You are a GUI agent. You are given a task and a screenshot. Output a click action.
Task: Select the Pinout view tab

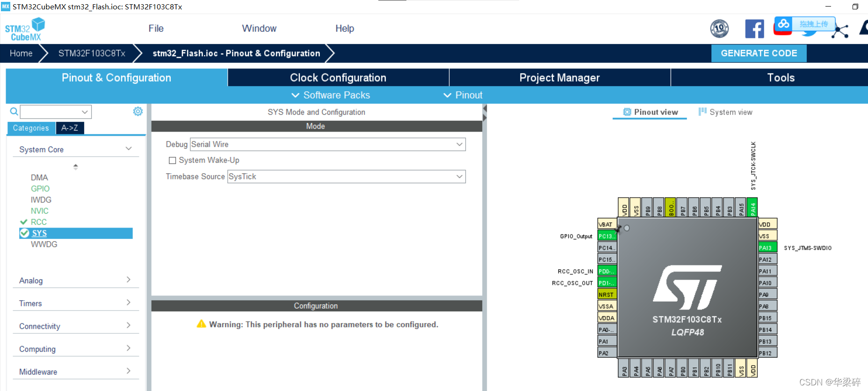pos(650,112)
